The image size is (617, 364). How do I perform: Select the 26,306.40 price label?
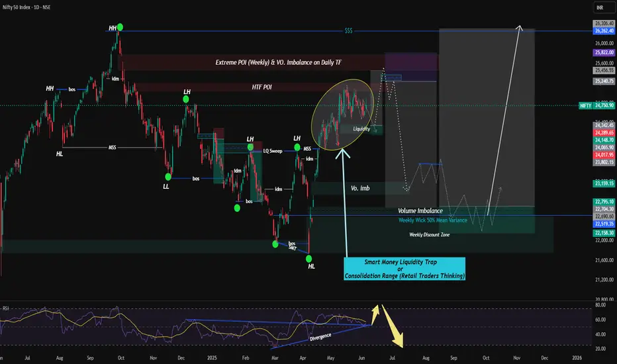pos(604,24)
